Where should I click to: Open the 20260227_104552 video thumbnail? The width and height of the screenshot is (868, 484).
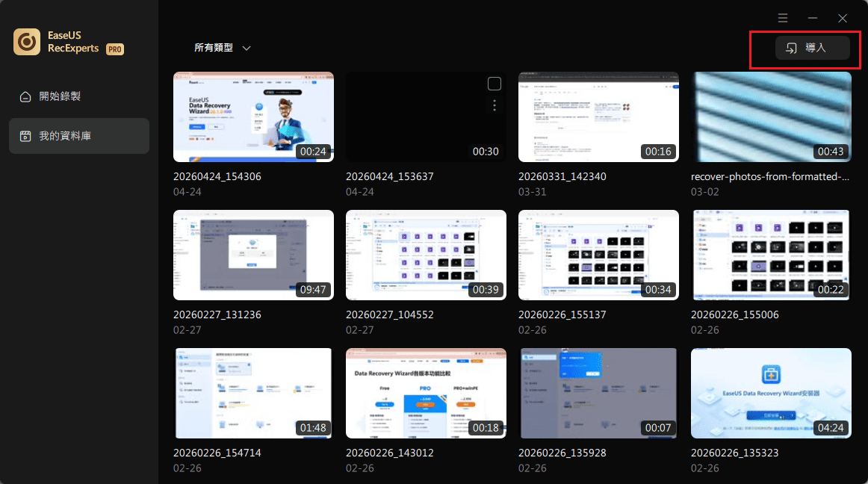426,255
